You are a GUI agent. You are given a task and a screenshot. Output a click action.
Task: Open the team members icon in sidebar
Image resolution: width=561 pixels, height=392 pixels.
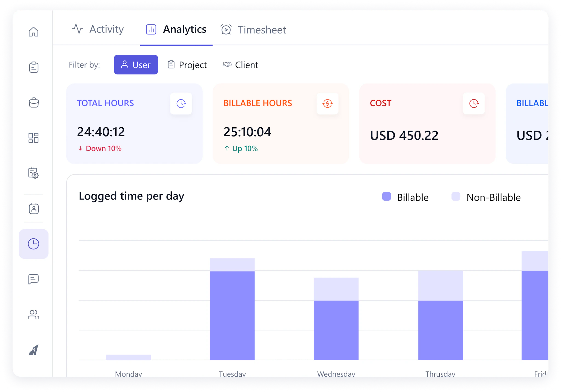[33, 315]
